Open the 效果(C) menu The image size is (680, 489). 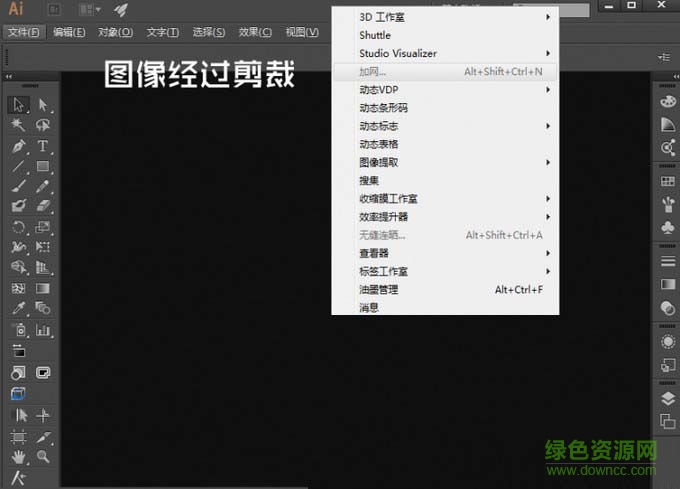click(x=255, y=32)
